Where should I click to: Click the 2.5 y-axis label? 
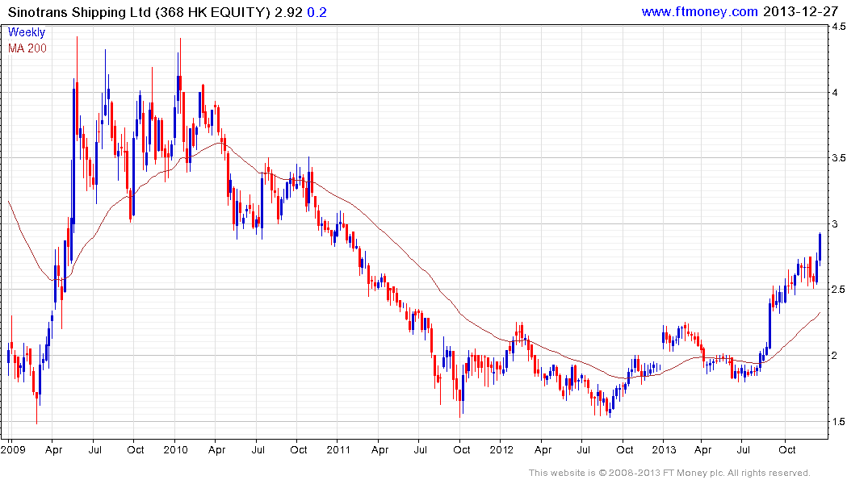tap(839, 290)
